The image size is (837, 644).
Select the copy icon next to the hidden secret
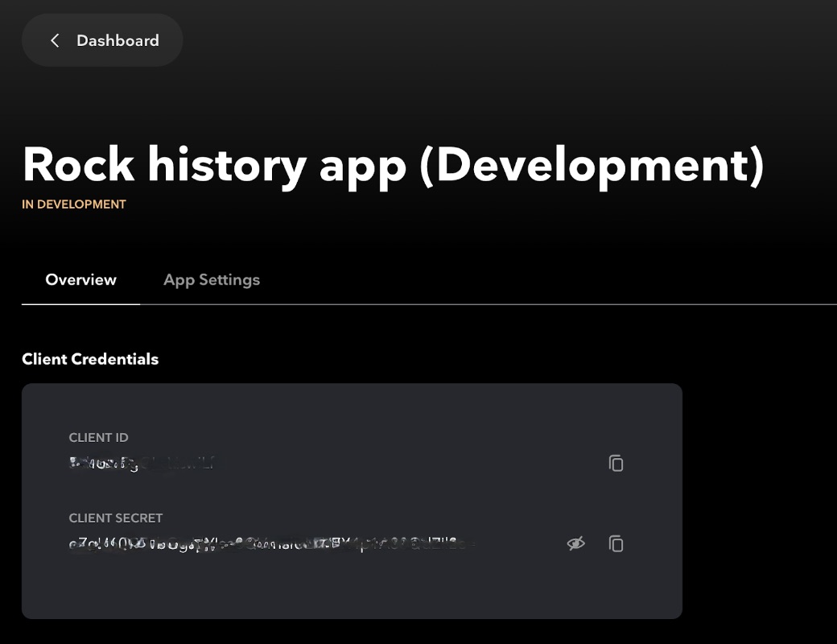pos(616,543)
